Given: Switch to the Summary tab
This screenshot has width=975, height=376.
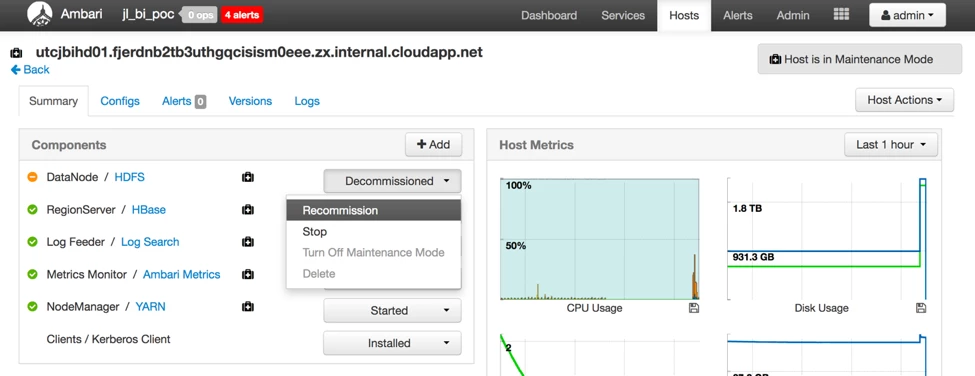Looking at the screenshot, I should coord(53,101).
